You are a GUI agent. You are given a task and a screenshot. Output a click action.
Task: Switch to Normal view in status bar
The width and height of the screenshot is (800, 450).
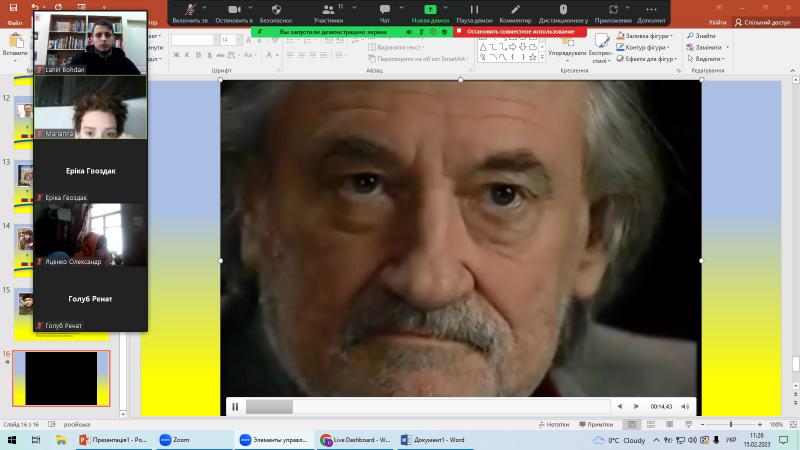632,424
